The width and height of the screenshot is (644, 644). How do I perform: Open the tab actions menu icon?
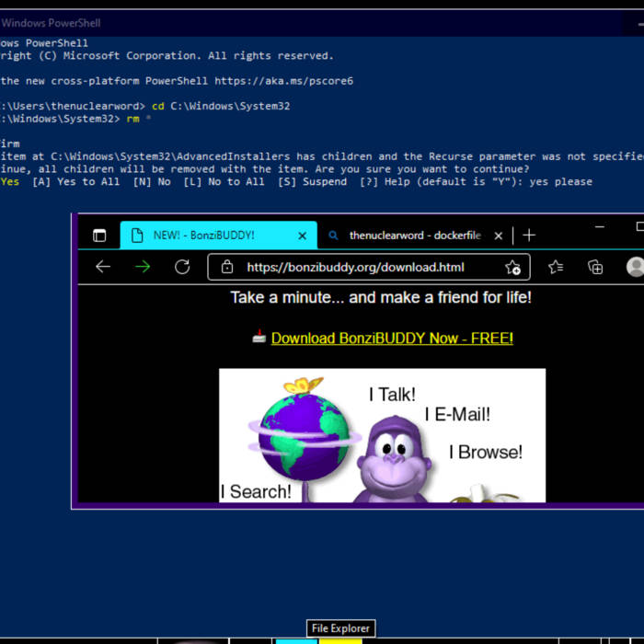tap(99, 236)
